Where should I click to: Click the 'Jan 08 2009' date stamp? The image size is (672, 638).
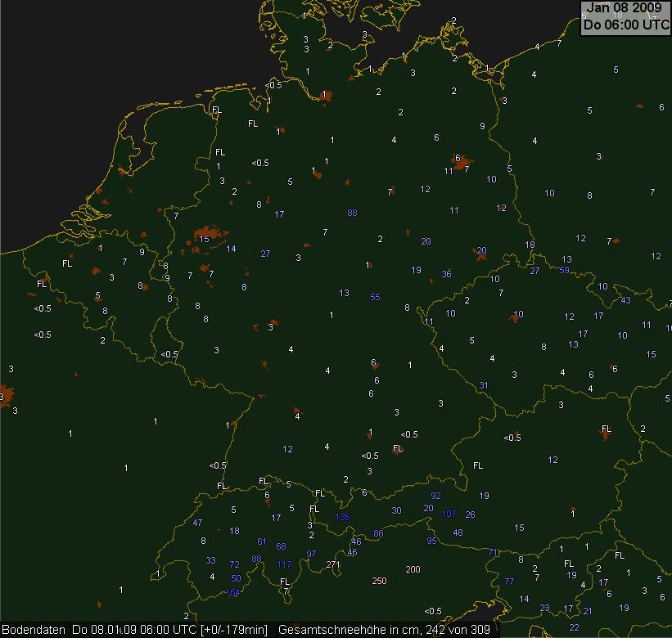624,7
